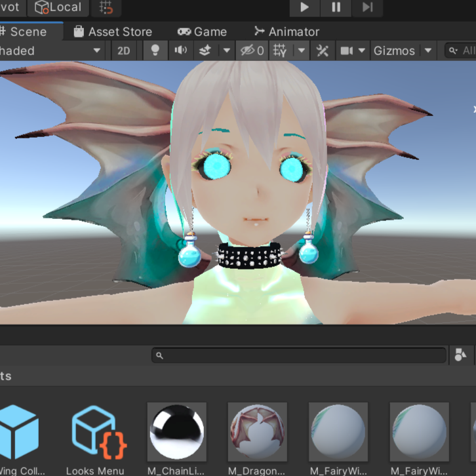Open the Animator tab
Image resolution: width=476 pixels, height=476 pixels.
[x=287, y=31]
